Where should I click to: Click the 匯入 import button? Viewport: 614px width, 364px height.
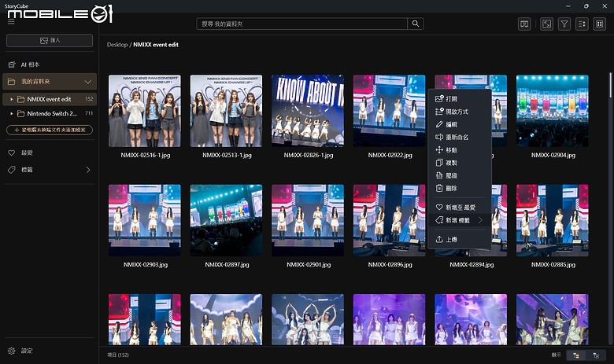pyautogui.click(x=50, y=40)
